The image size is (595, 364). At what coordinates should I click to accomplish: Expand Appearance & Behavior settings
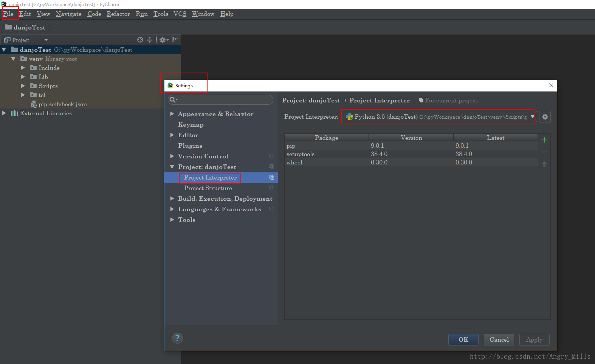(172, 114)
